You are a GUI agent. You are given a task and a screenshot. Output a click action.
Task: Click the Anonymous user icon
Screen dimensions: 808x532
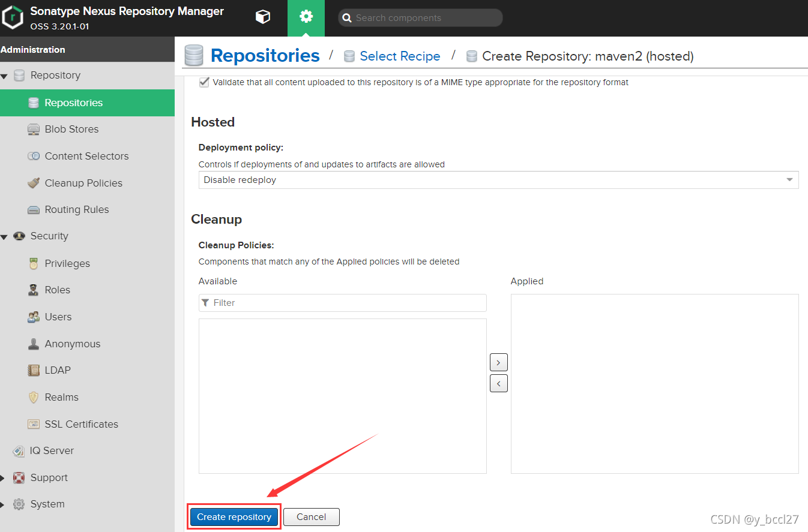[x=34, y=344]
